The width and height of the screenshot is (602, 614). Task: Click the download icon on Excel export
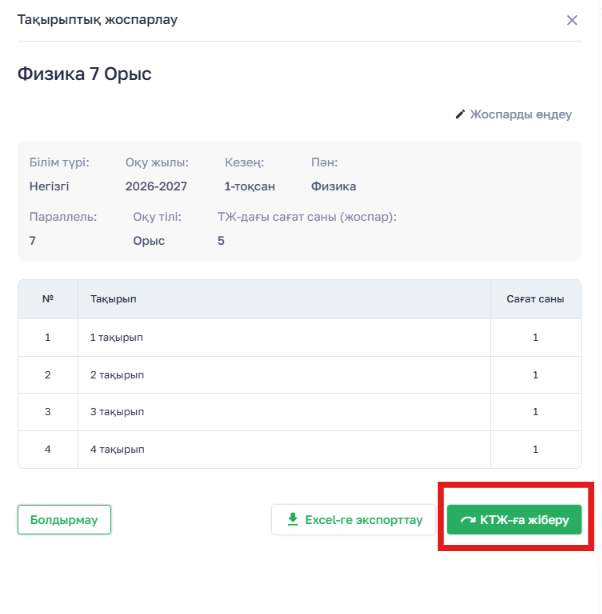pyautogui.click(x=293, y=519)
